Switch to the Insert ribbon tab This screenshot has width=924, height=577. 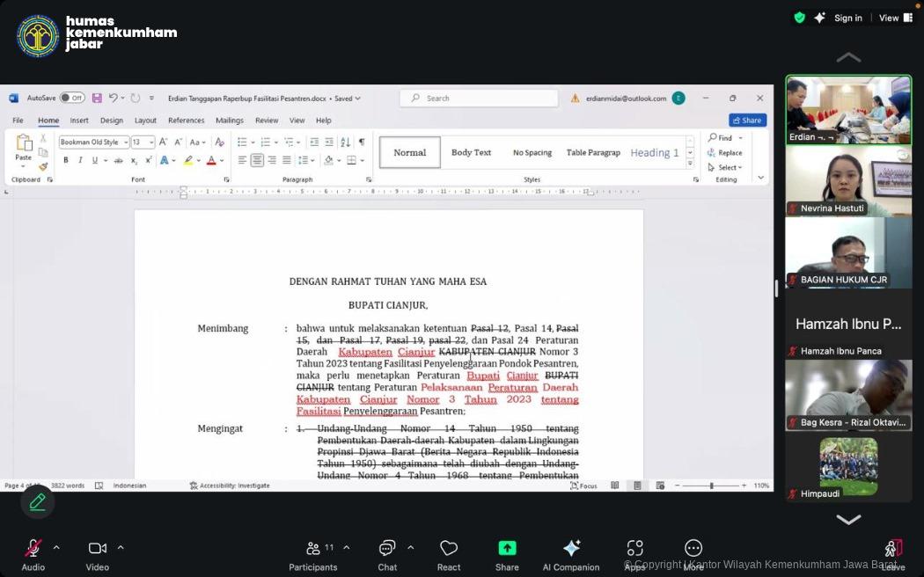tap(79, 121)
